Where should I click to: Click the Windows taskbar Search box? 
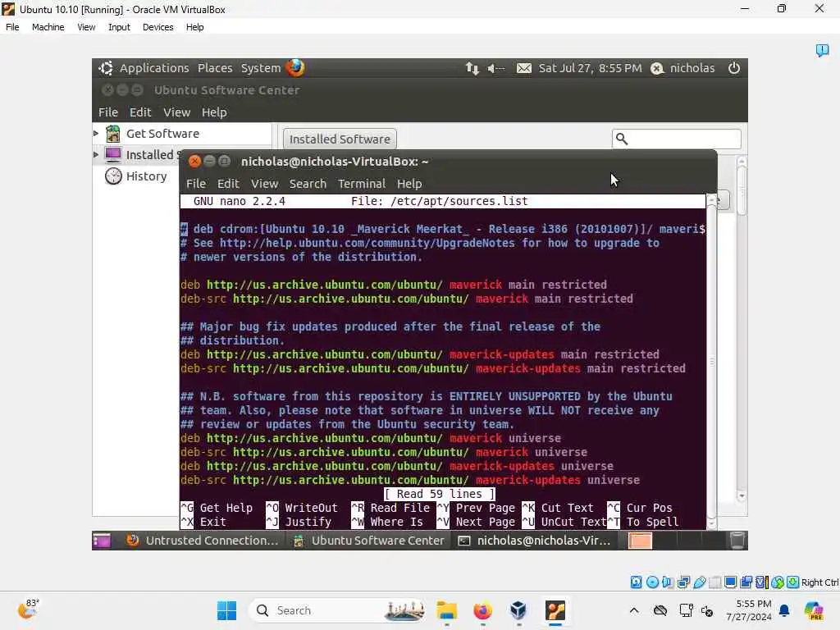point(339,610)
